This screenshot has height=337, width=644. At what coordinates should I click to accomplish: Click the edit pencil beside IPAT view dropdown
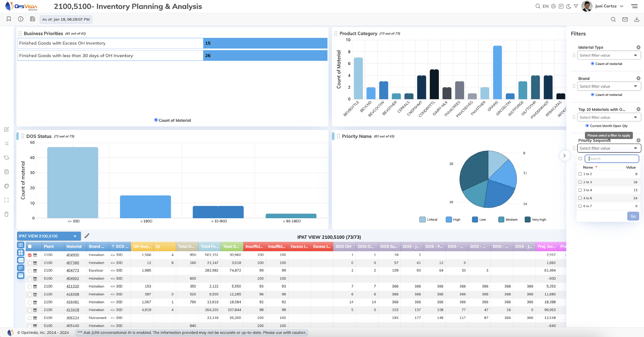(x=87, y=236)
